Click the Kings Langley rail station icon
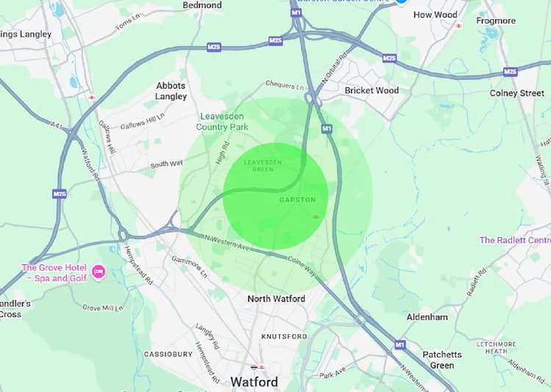 click(92, 98)
